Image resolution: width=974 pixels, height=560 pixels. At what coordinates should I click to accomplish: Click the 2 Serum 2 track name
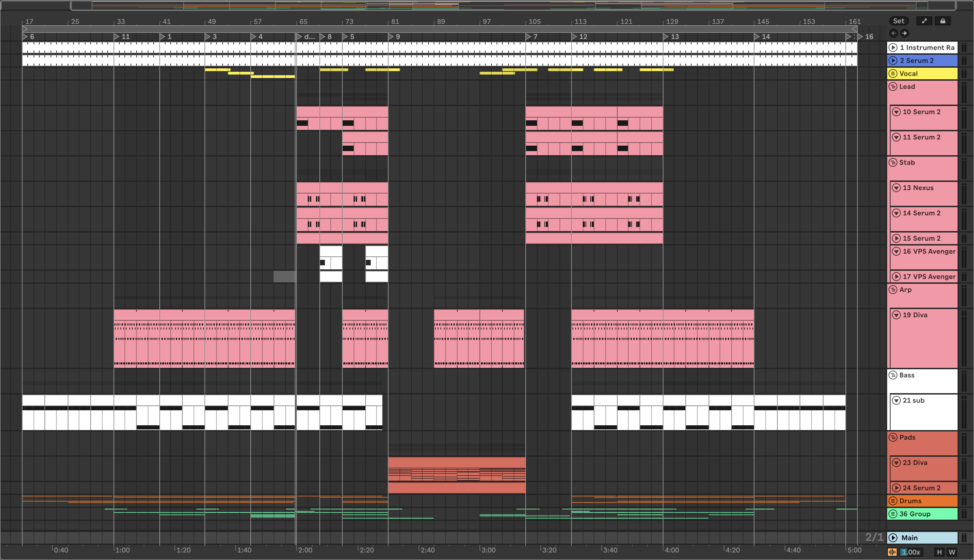(917, 61)
